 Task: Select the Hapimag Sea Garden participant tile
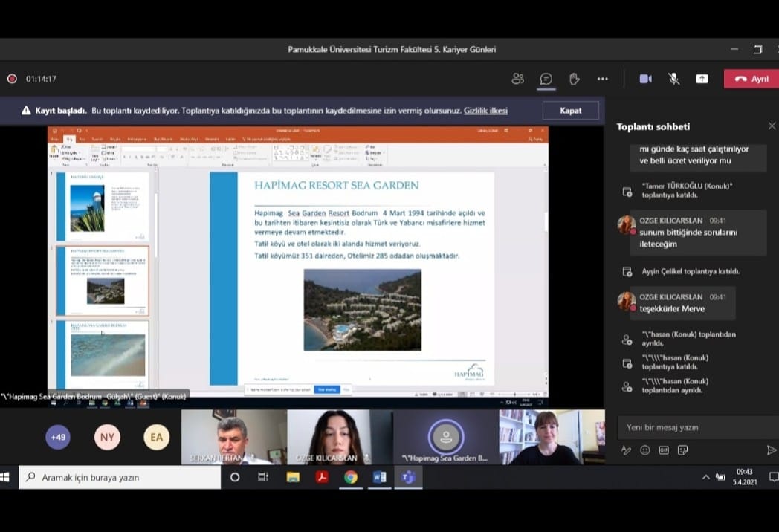point(446,437)
